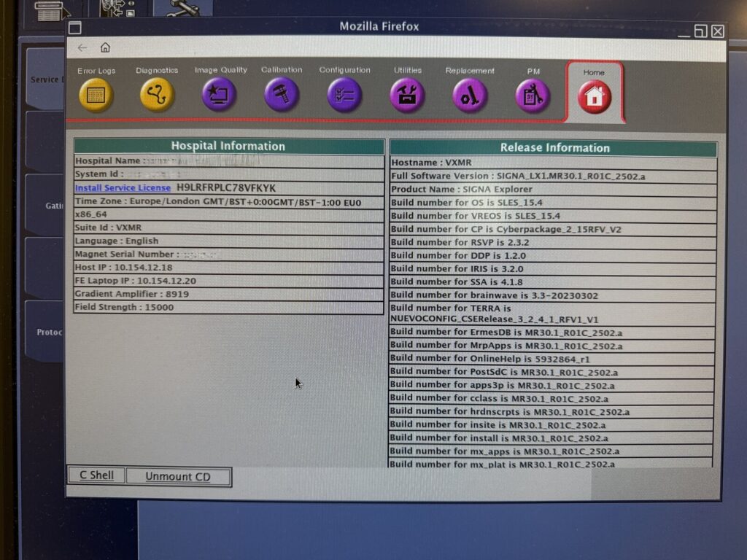This screenshot has width=747, height=560.
Task: Open the Diagnostics stethoscope icon
Action: 157,95
